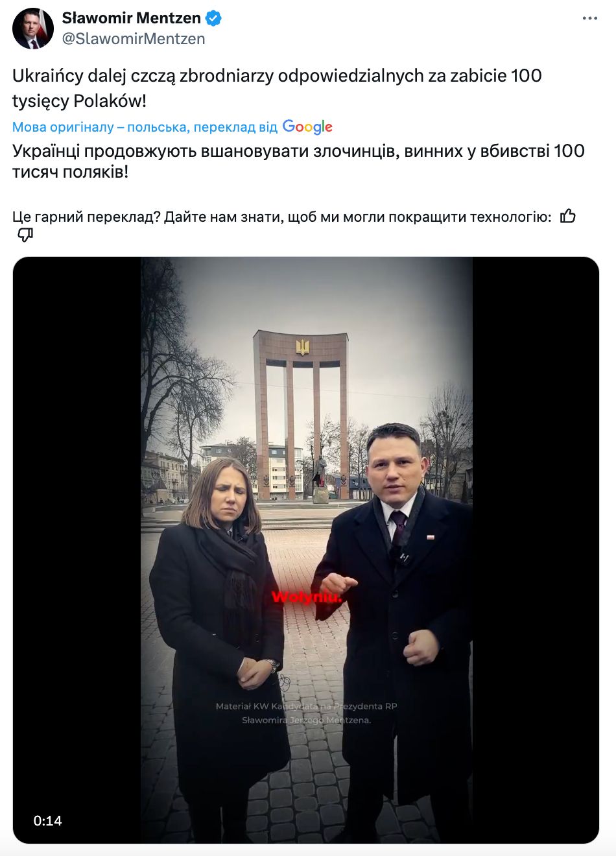Open the three-dot more options menu
Image resolution: width=616 pixels, height=856 pixels.
point(589,18)
